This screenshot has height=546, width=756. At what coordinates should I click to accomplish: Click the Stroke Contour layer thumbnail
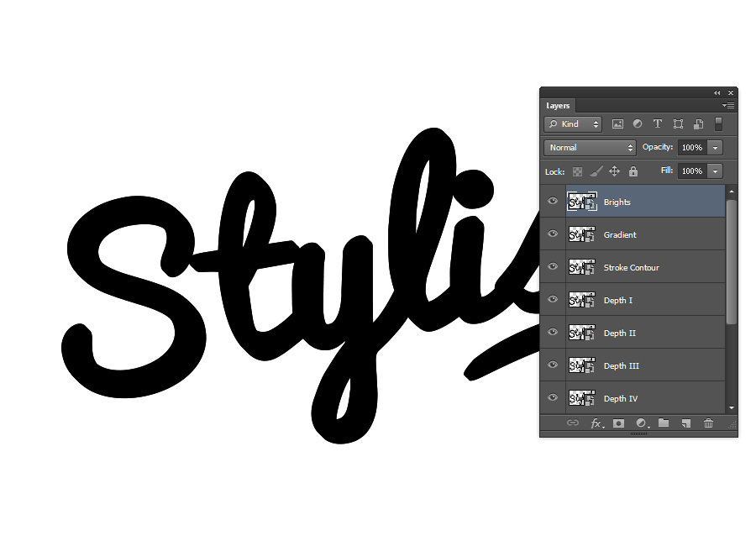pos(582,267)
